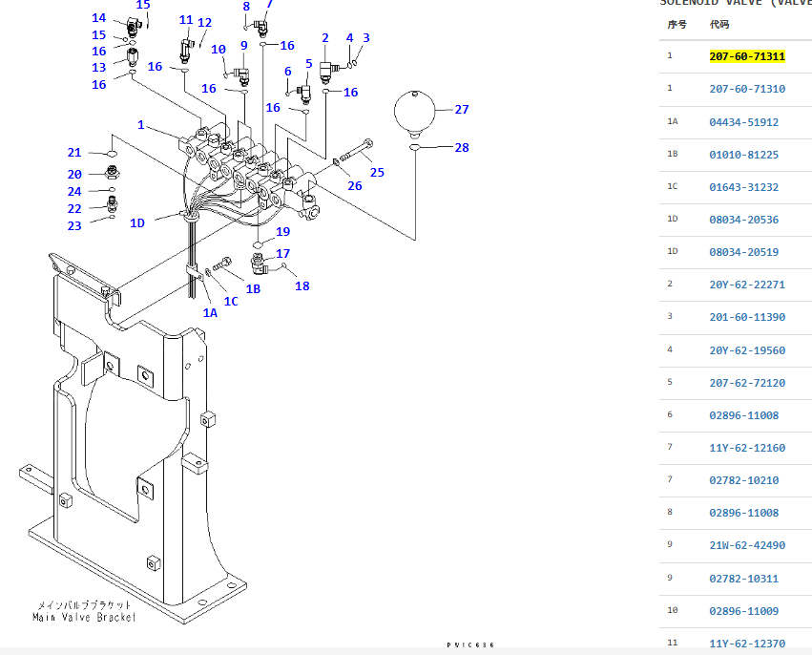Select callout number 2 on diagram
The image size is (812, 655).
tap(325, 38)
